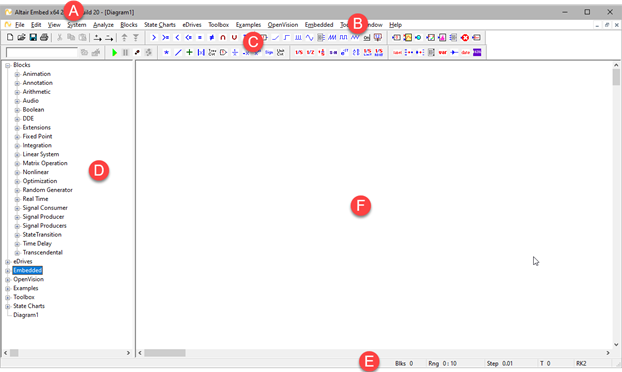Insert the red OR (∪) block
The width and height of the screenshot is (622, 372).
click(234, 37)
